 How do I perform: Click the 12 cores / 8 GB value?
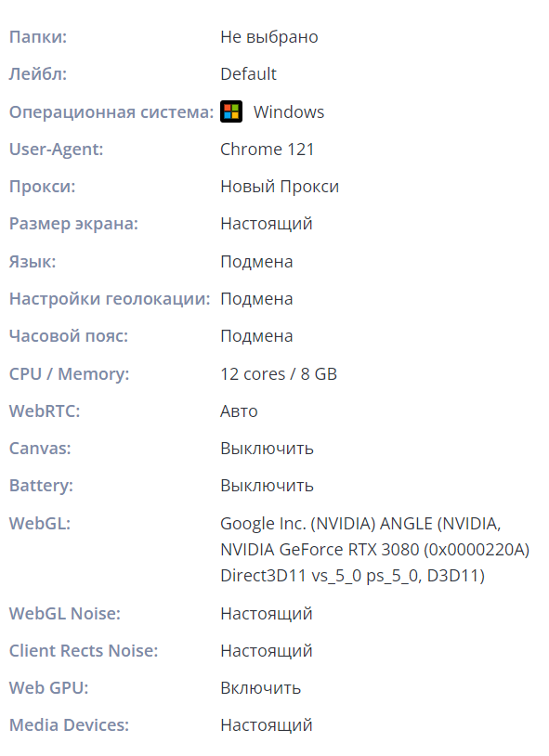(279, 374)
